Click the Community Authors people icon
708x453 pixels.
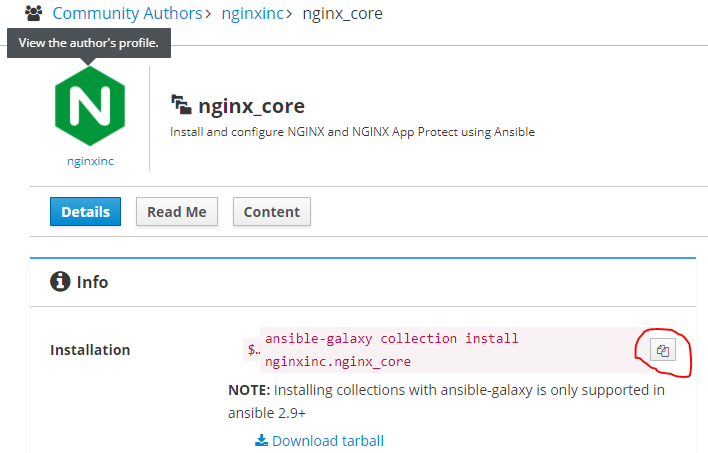[33, 13]
